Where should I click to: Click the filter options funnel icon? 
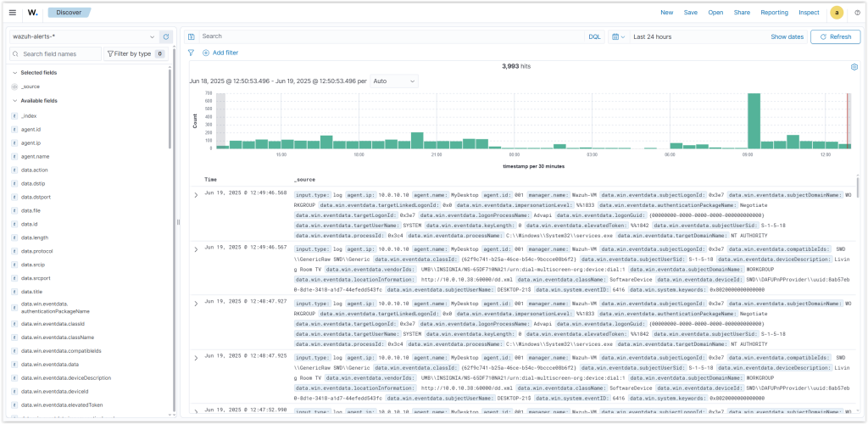click(x=191, y=53)
